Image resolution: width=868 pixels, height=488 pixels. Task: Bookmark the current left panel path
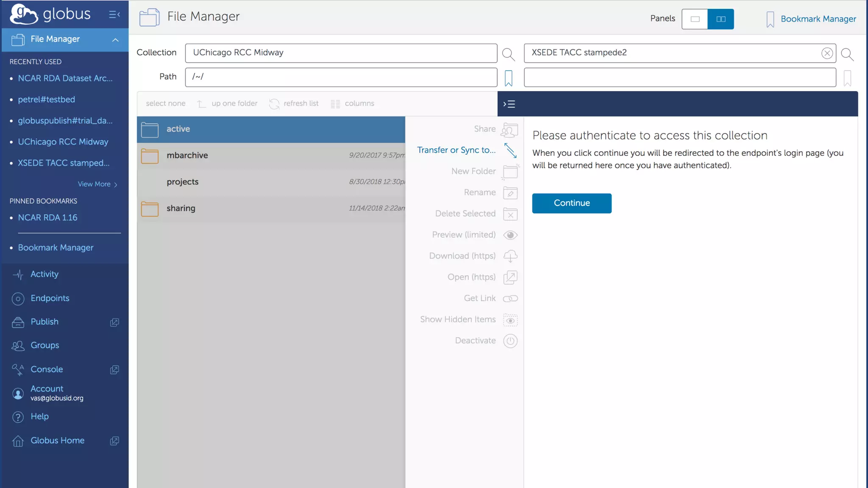point(508,78)
